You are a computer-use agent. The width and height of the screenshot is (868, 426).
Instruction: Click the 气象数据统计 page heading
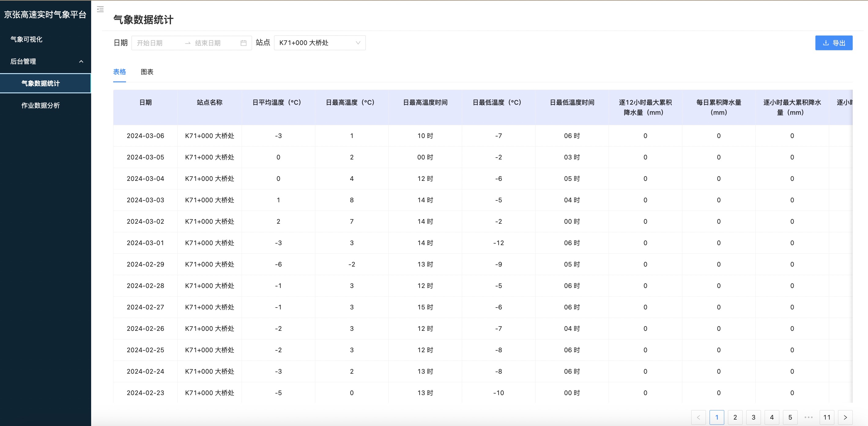pyautogui.click(x=143, y=20)
